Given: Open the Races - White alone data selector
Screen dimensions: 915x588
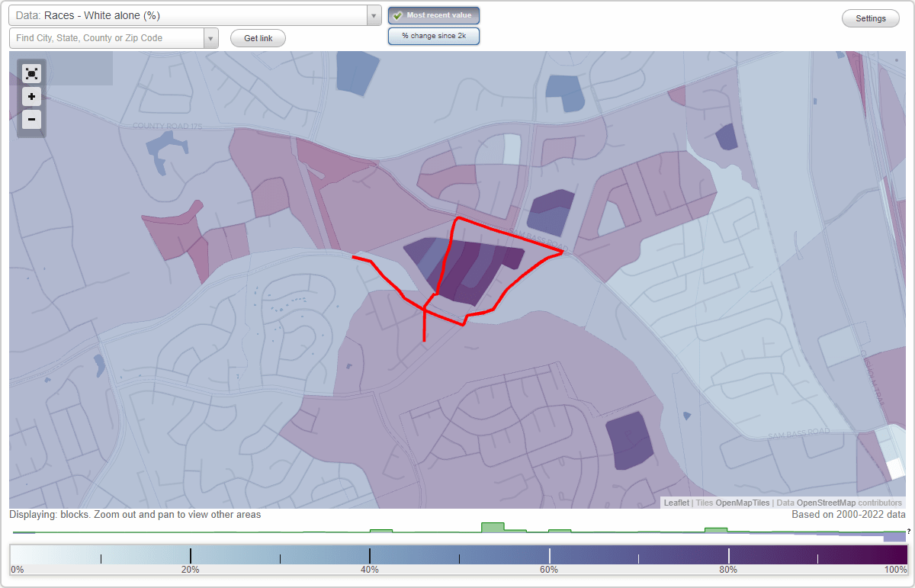Looking at the screenshot, I should tap(191, 14).
